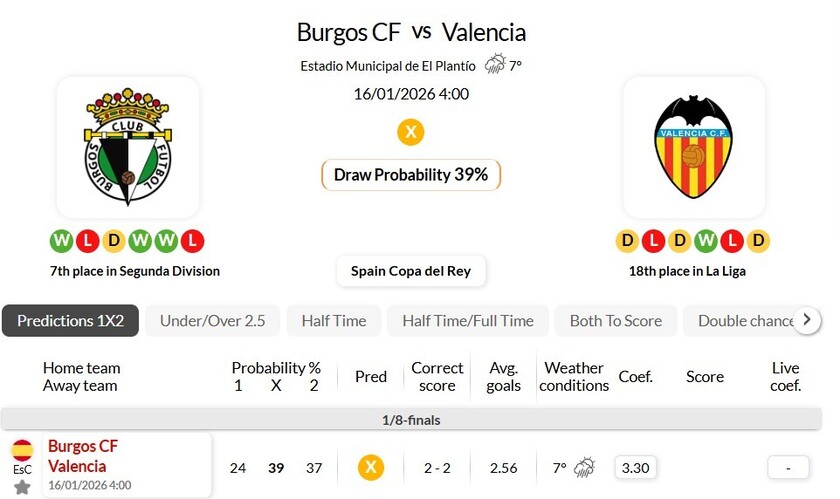Viewport: 840px width, 499px height.
Task: Click the yellow X draw badge under date
Action: click(410, 131)
